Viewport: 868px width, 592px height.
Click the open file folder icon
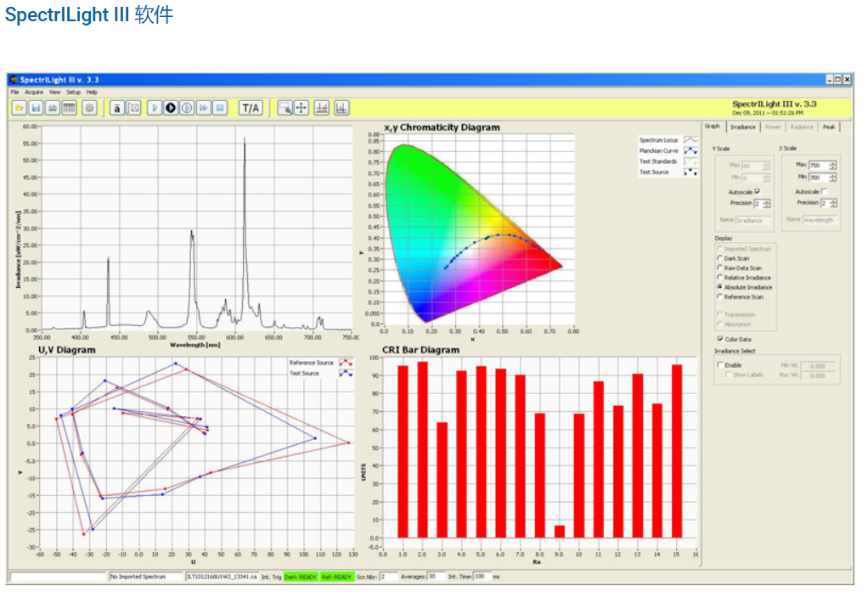pos(20,108)
